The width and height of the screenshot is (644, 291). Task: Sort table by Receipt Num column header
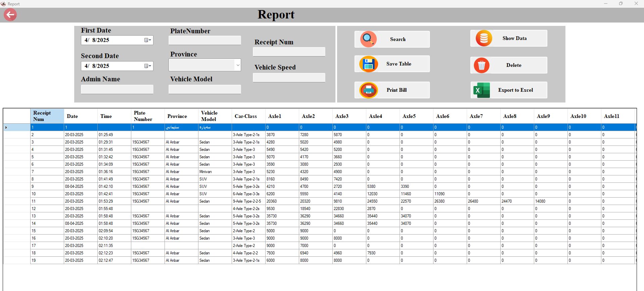[x=47, y=116]
